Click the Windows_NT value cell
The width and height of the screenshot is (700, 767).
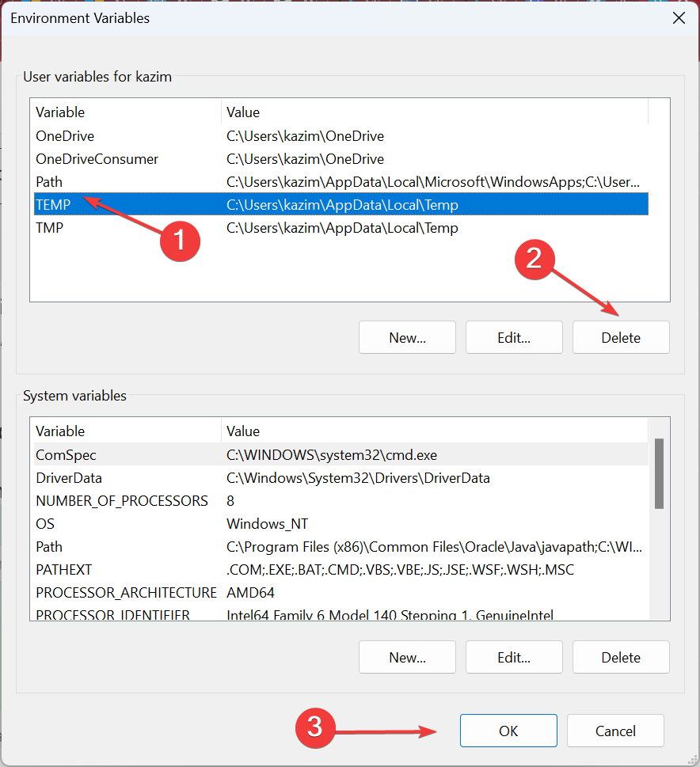pos(267,524)
